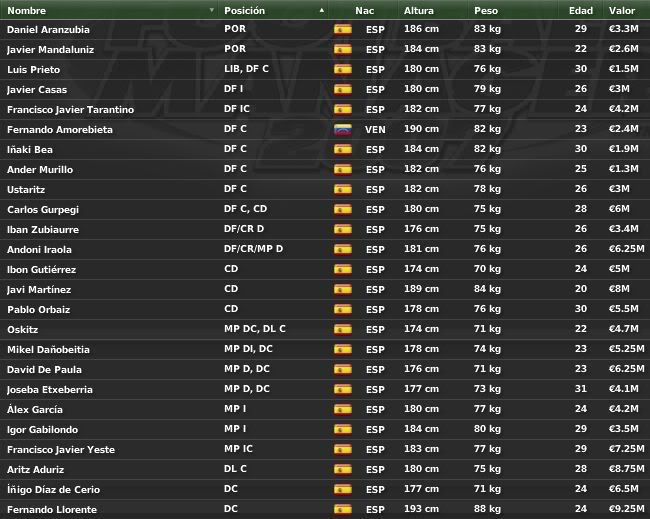Click Spain flag in Javier Casas row

[343, 89]
